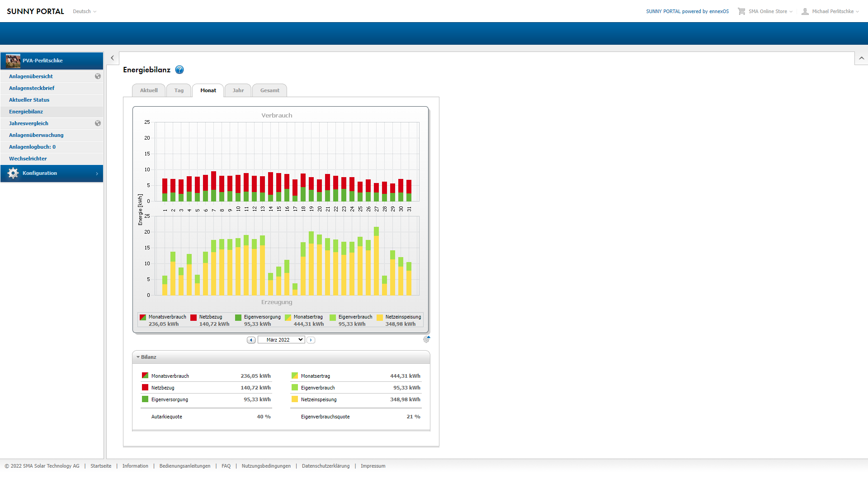868x488 pixels.
Task: Go to previous month arrow
Action: tap(251, 340)
